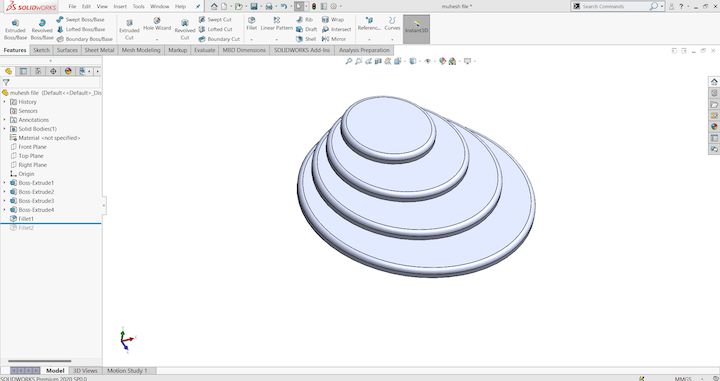
Task: Open the PropertyManager tab in left panel
Action: click(x=23, y=71)
